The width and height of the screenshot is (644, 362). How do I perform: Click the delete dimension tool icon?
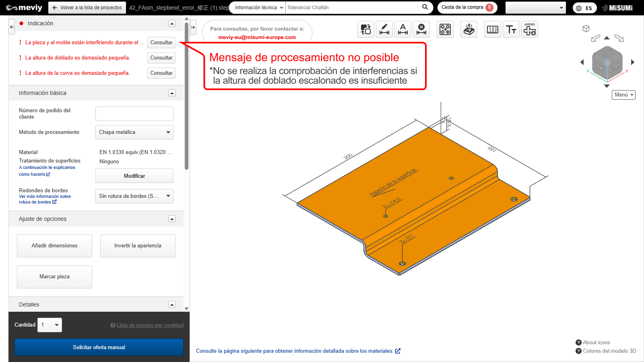421,29
